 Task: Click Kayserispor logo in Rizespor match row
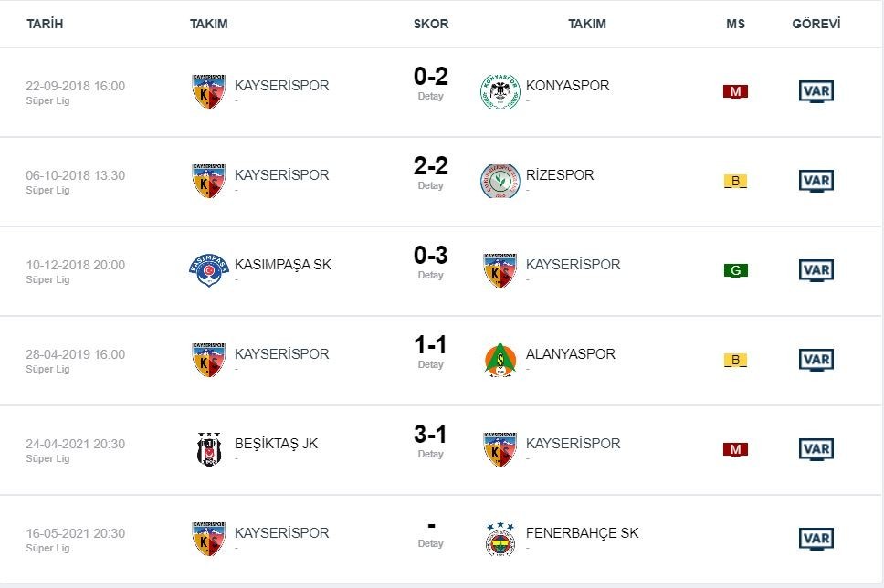(x=208, y=181)
